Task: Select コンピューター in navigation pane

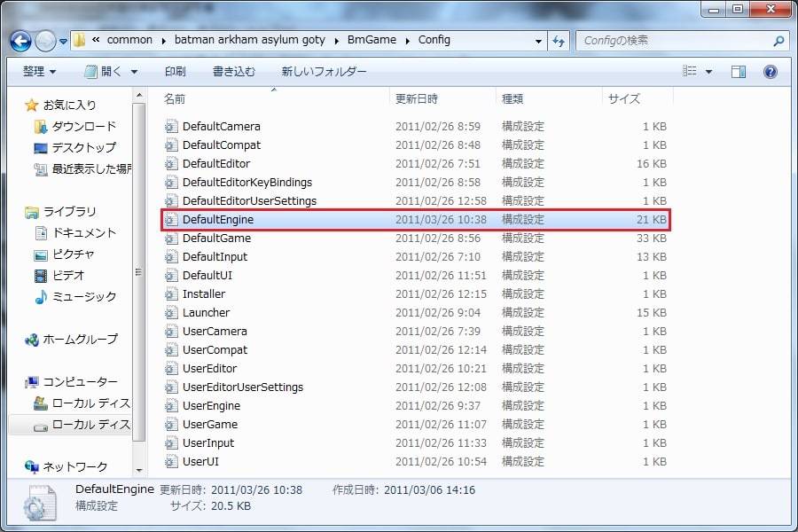Action: pyautogui.click(x=80, y=382)
